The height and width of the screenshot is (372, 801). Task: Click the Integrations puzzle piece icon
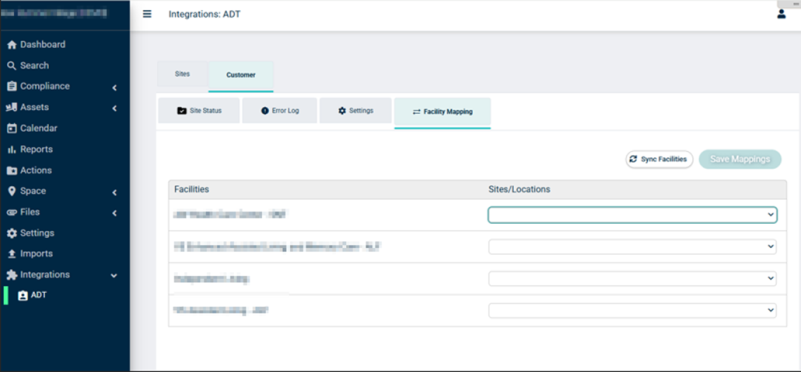tap(12, 275)
